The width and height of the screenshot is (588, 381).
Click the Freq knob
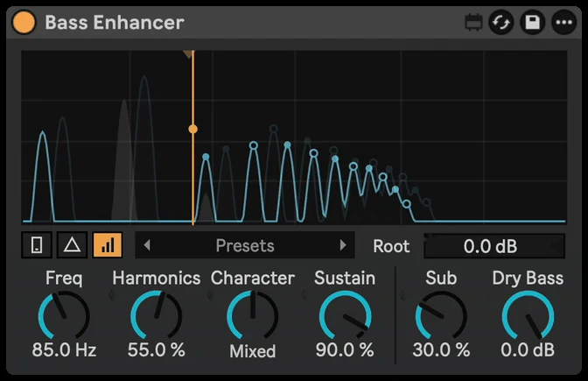(x=64, y=315)
